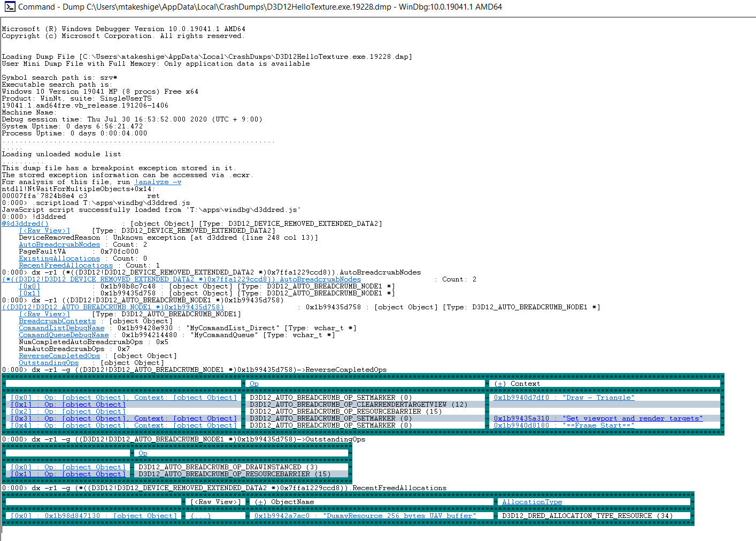The image size is (756, 541).
Task: Expand the BreadcrumbContexts link
Action: 57,321
